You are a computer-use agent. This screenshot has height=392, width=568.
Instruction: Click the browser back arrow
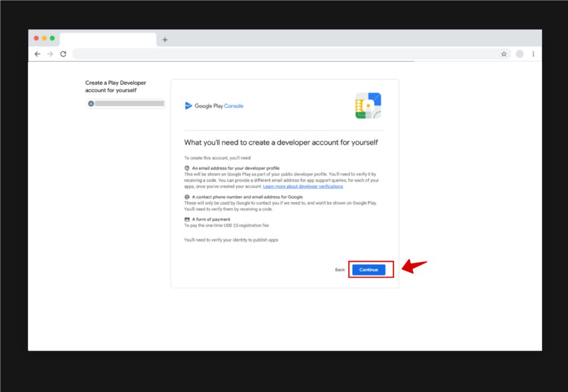(37, 54)
